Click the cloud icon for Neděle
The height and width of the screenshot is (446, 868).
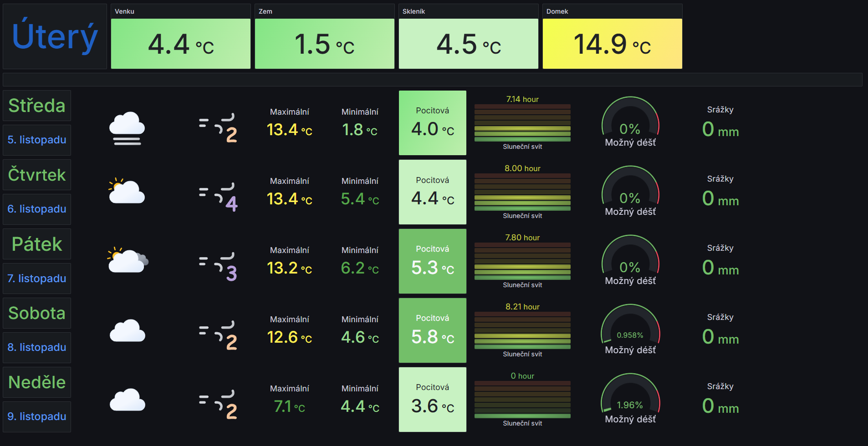(128, 400)
